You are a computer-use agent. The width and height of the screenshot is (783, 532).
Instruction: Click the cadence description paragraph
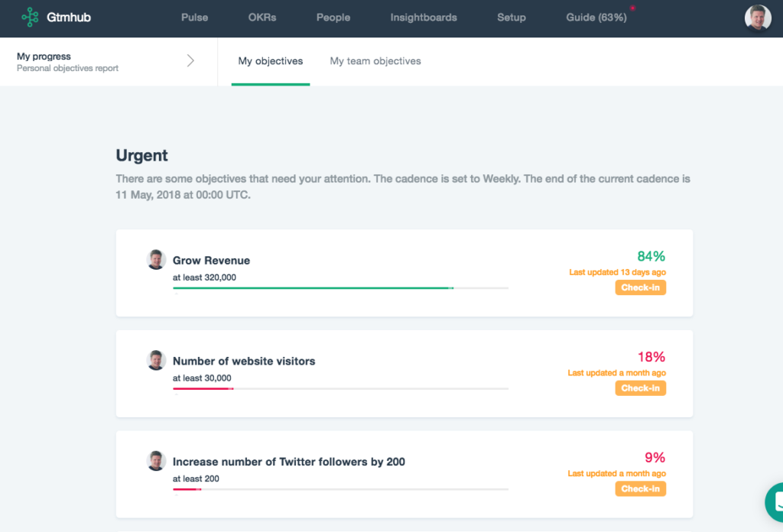(x=403, y=187)
